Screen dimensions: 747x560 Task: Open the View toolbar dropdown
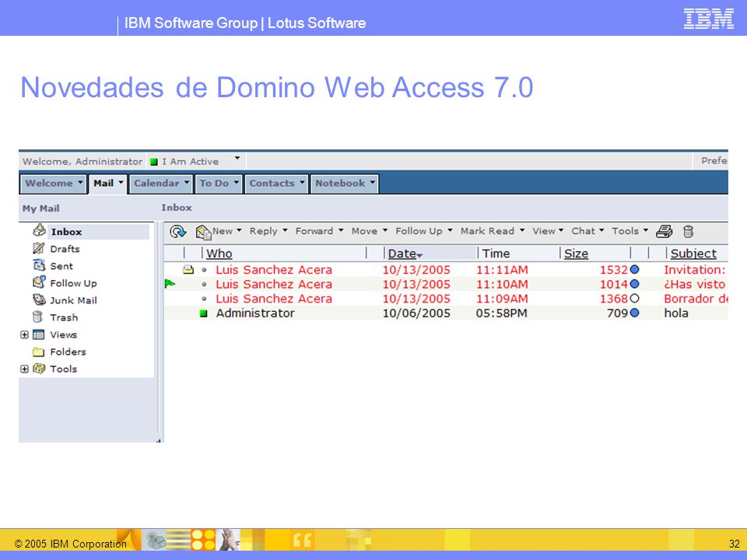(561, 230)
